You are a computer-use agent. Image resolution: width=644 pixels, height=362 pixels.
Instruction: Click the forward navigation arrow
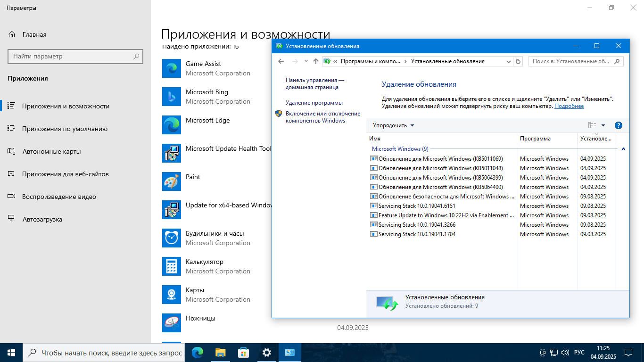(295, 61)
